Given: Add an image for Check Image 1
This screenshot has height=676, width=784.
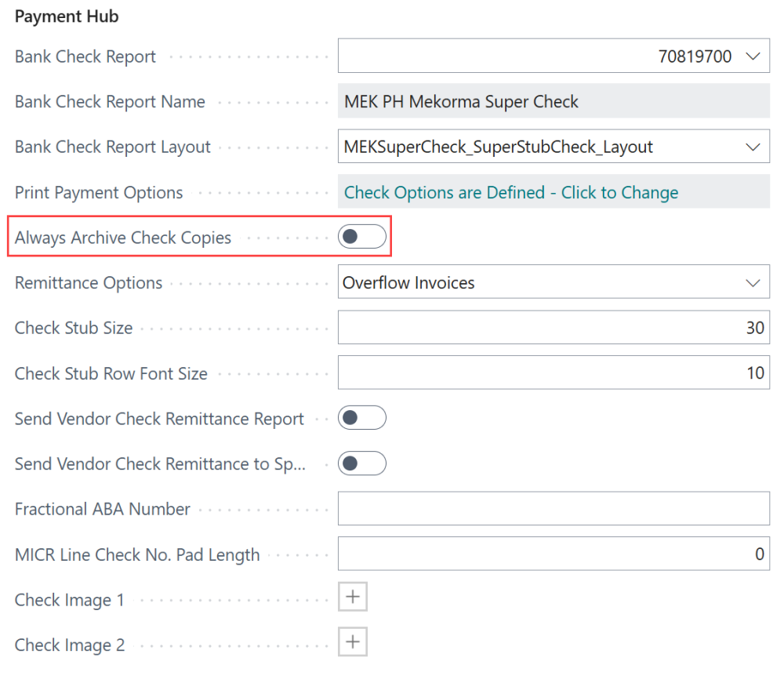Looking at the screenshot, I should click(x=353, y=597).
